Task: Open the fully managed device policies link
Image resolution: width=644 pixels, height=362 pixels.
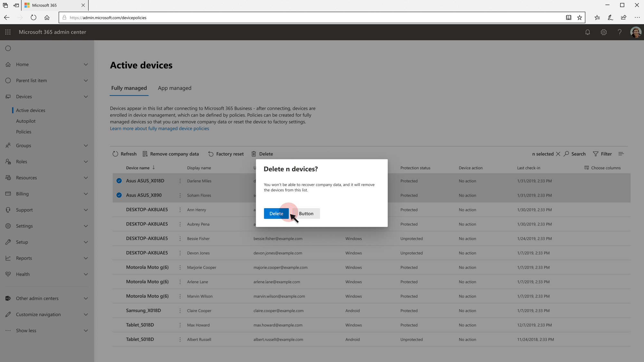Action: coord(159,128)
